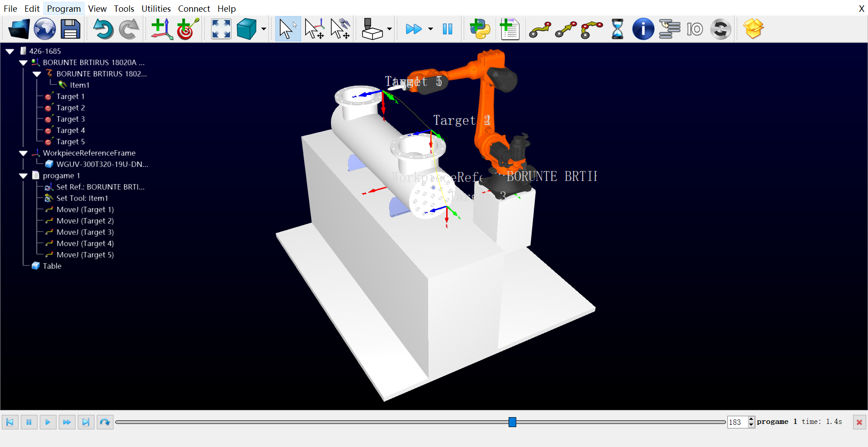Open the Connect menu
868x447 pixels.
pyautogui.click(x=194, y=9)
